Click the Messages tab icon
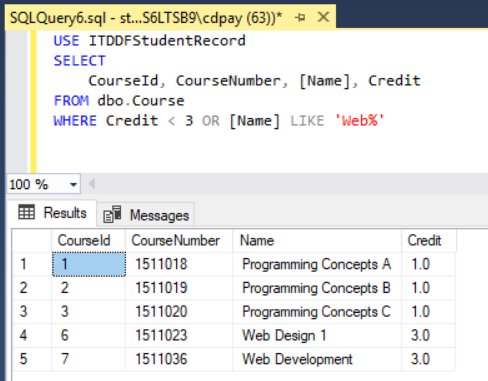488x381 pixels. [112, 214]
